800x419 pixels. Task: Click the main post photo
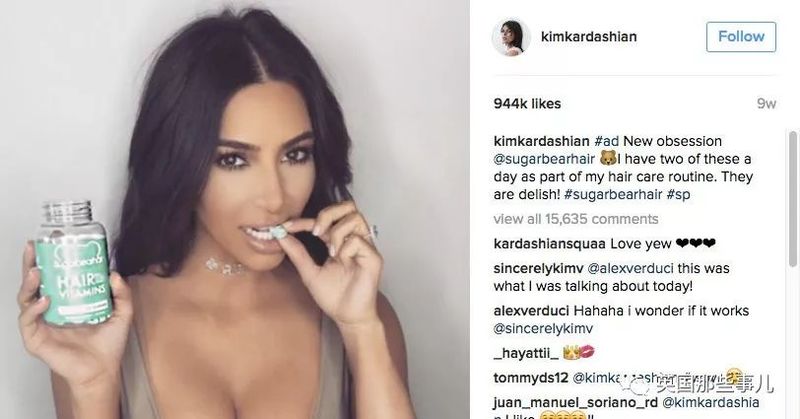(235, 209)
